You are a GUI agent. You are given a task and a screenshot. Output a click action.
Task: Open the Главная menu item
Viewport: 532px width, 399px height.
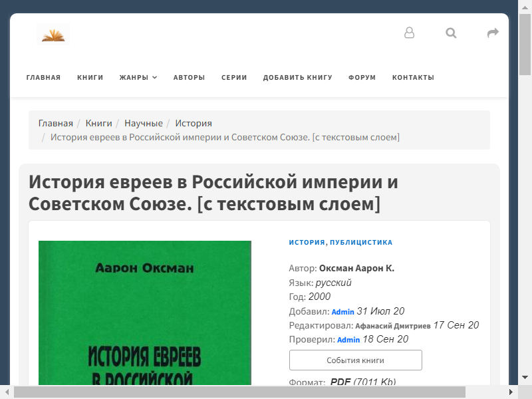coord(43,77)
